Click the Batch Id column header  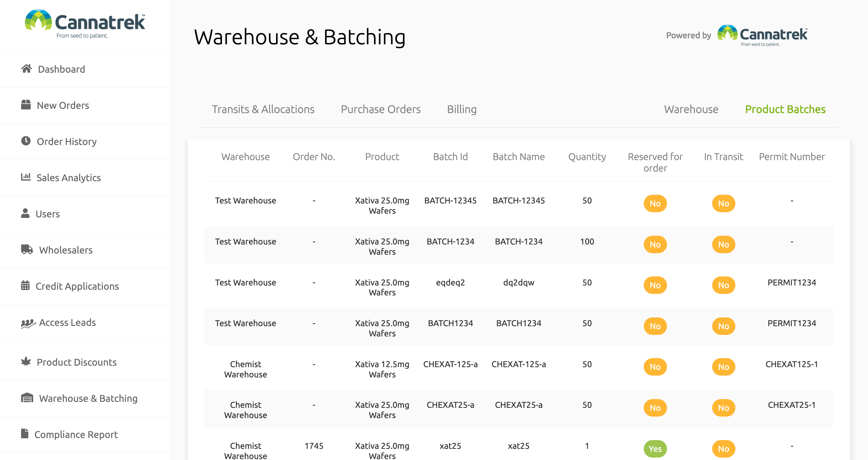450,157
